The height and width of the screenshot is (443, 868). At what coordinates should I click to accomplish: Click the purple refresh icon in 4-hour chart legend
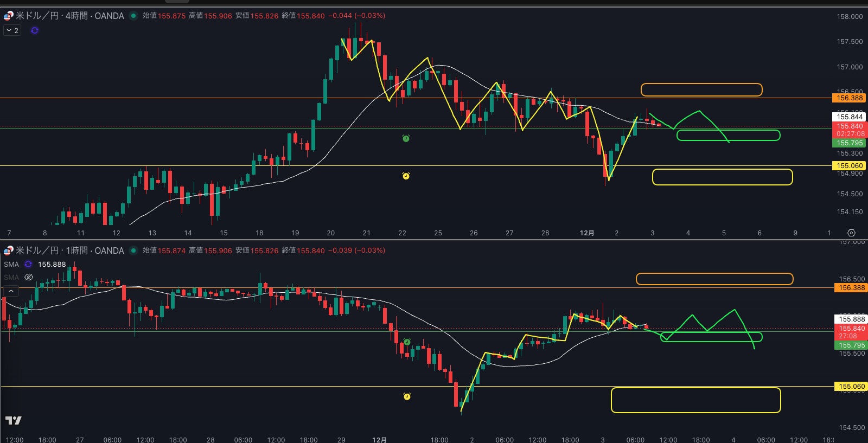(x=35, y=30)
